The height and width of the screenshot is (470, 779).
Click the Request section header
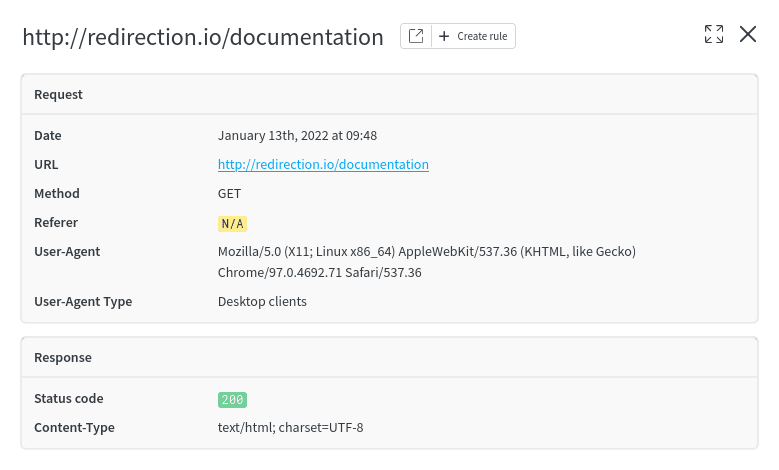pyautogui.click(x=390, y=94)
